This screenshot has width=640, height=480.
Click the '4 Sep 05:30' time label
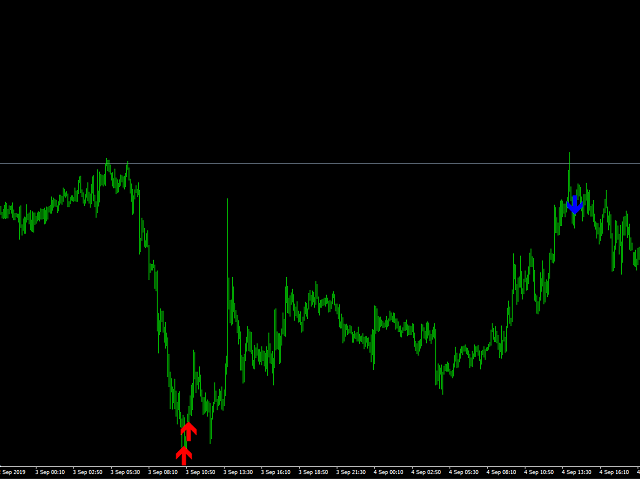464,472
